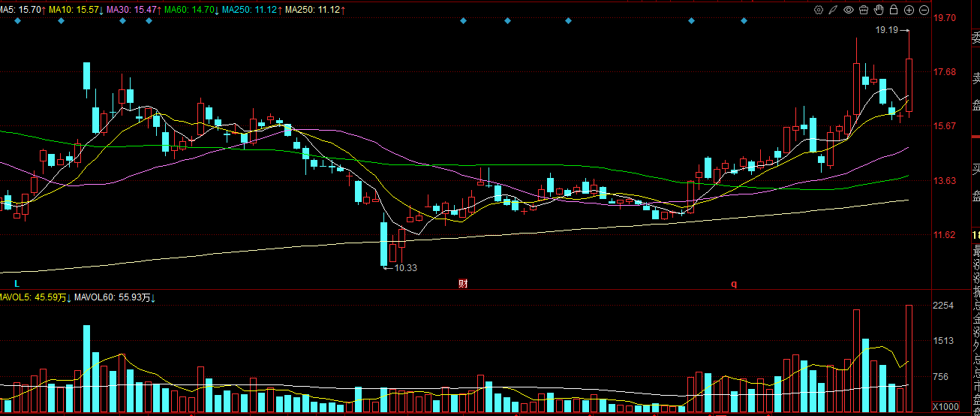Toggle the chart lock icon
Screen dimensions: 980x416
tap(894, 10)
